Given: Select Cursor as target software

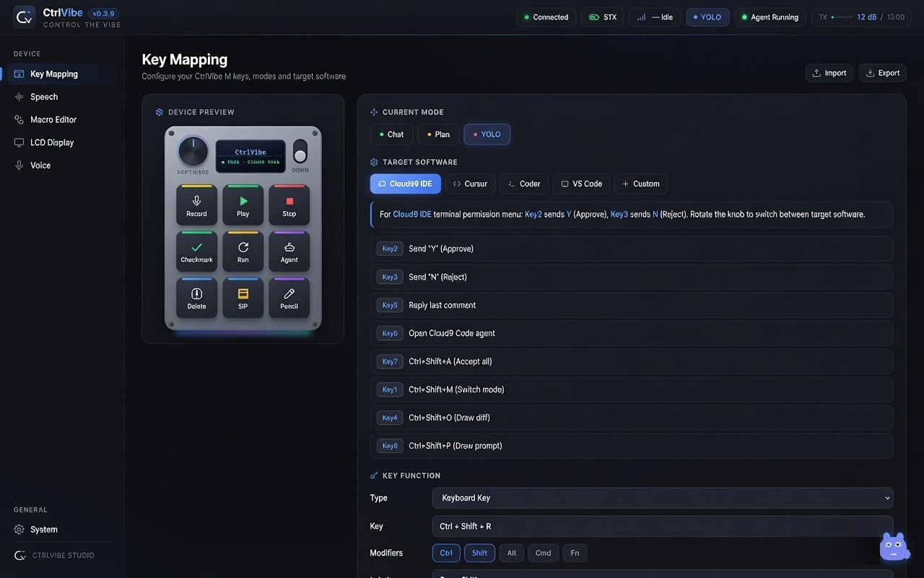Looking at the screenshot, I should pyautogui.click(x=470, y=184).
